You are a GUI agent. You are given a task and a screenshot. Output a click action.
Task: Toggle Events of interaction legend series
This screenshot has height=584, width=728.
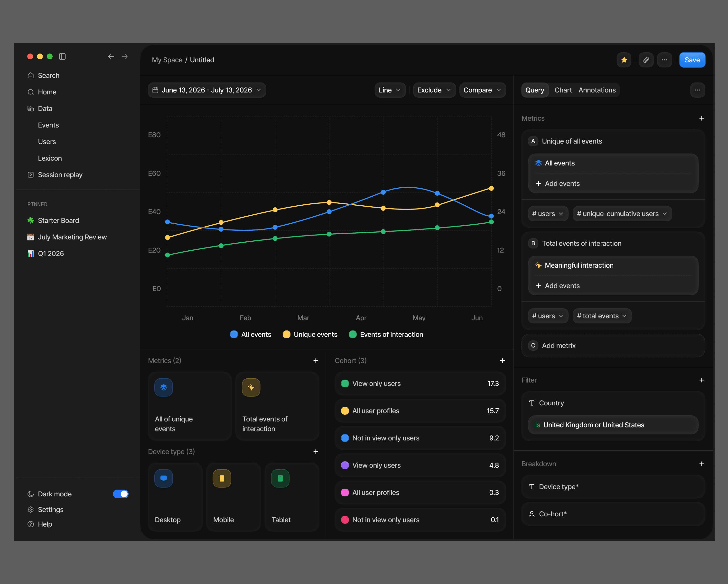(386, 334)
